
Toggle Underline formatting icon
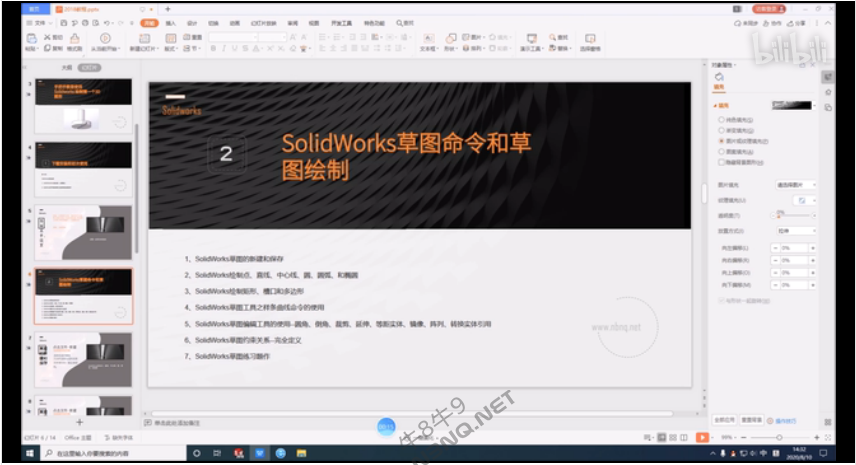pyautogui.click(x=235, y=49)
